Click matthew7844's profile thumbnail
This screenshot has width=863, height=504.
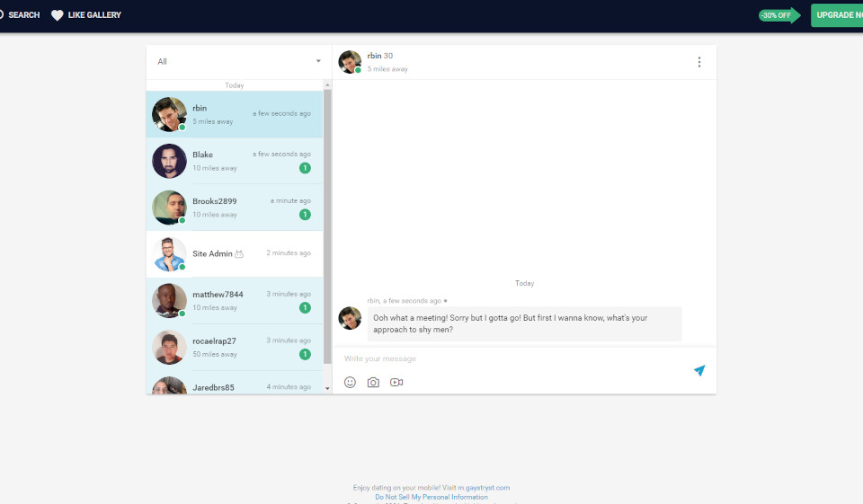[169, 301]
